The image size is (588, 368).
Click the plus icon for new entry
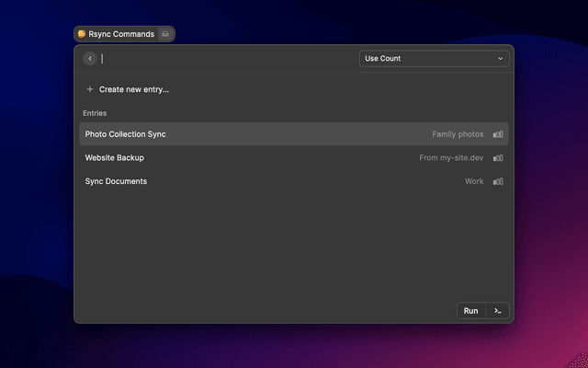[90, 89]
